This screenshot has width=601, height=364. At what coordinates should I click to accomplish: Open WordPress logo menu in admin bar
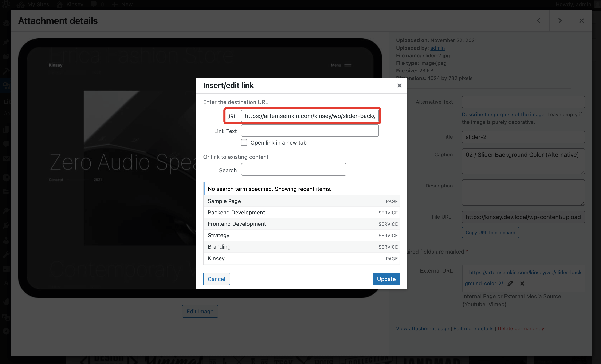point(6,4)
